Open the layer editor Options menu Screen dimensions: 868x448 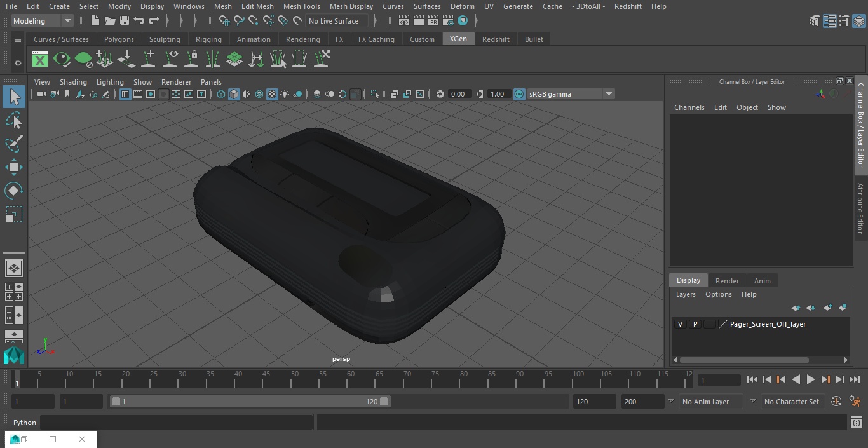(719, 294)
